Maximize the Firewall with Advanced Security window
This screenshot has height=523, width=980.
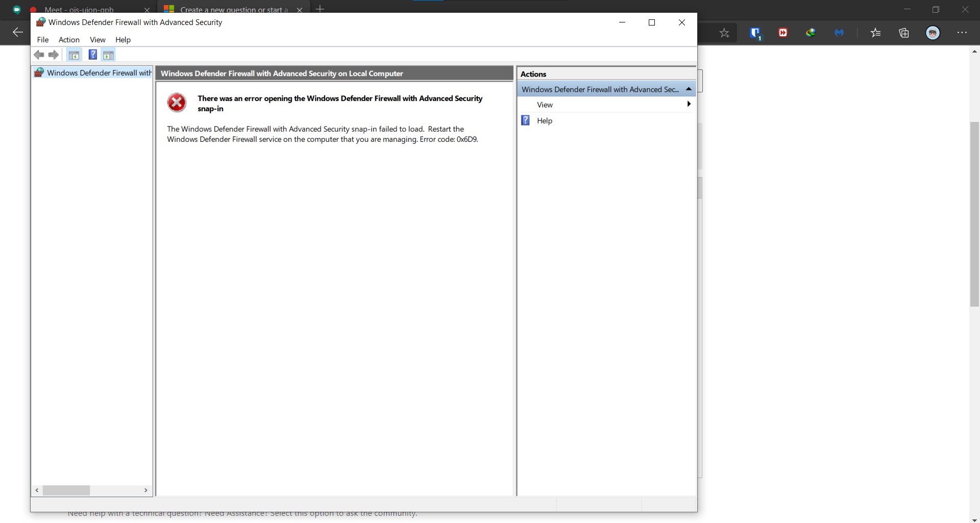point(652,22)
